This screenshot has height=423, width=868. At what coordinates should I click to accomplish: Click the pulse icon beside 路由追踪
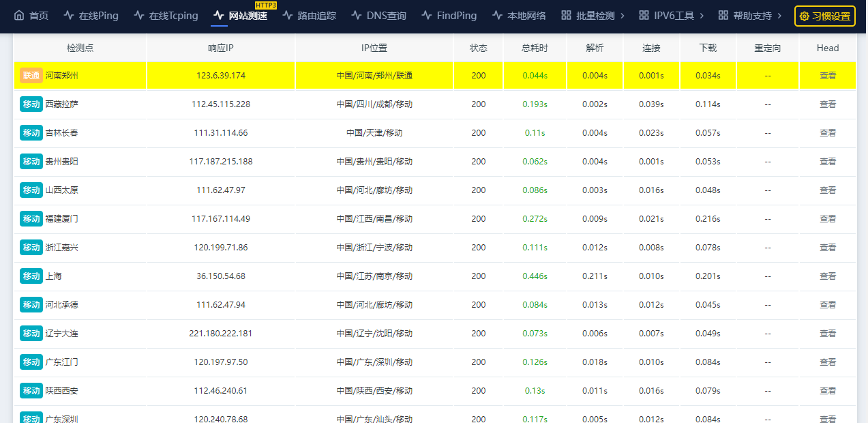pyautogui.click(x=288, y=15)
